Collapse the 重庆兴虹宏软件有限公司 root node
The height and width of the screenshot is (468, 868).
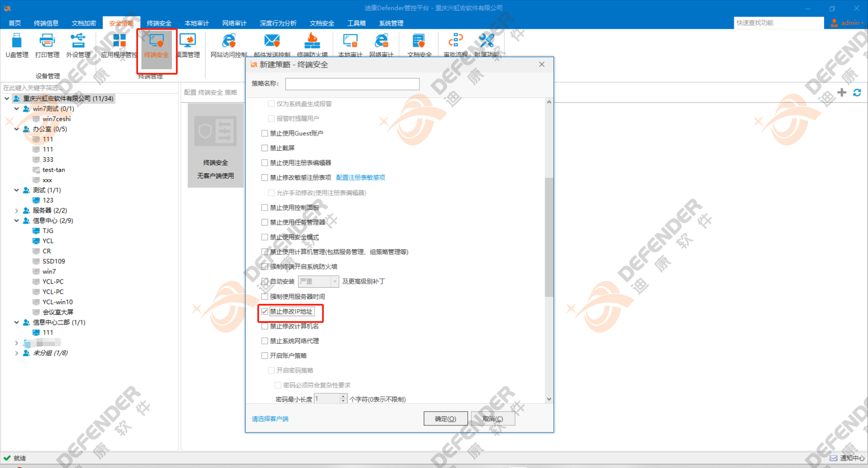[7, 98]
